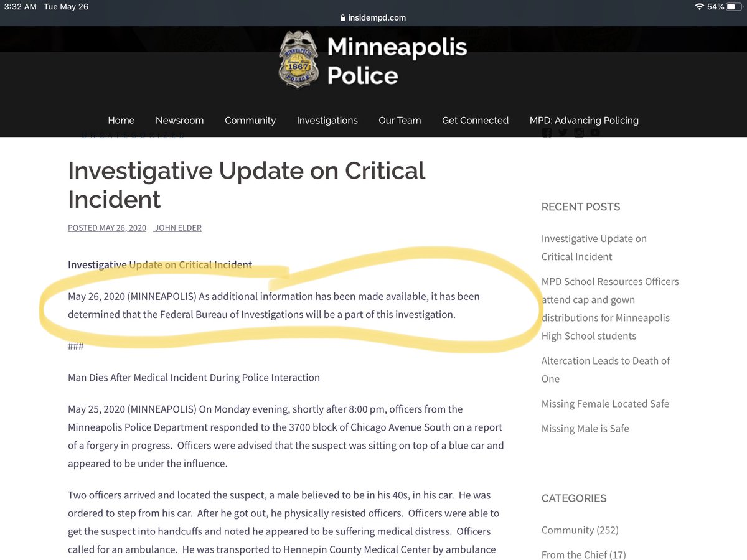Open recent post Investigative Update on Critical Incident
This screenshot has height=560, width=747.
coord(594,248)
